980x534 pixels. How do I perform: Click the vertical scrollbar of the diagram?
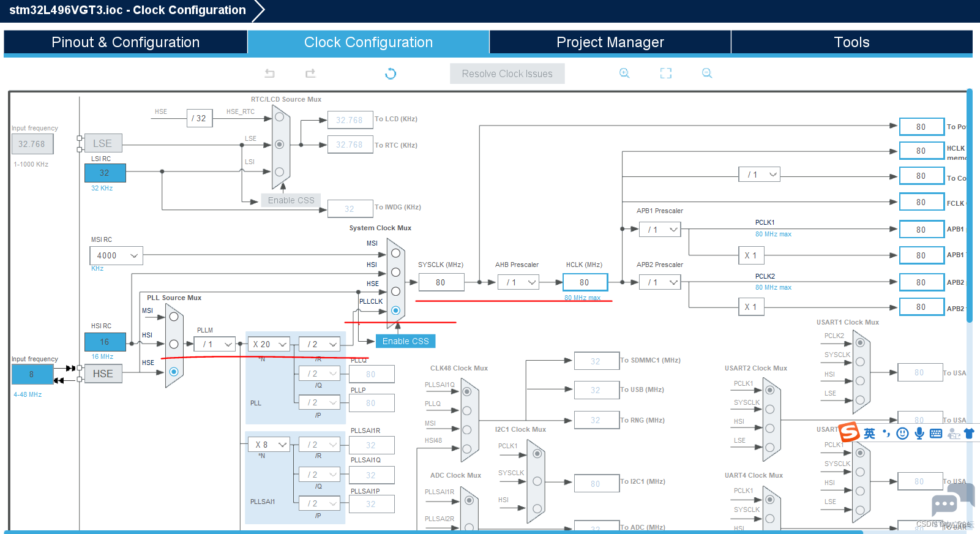[x=970, y=205]
